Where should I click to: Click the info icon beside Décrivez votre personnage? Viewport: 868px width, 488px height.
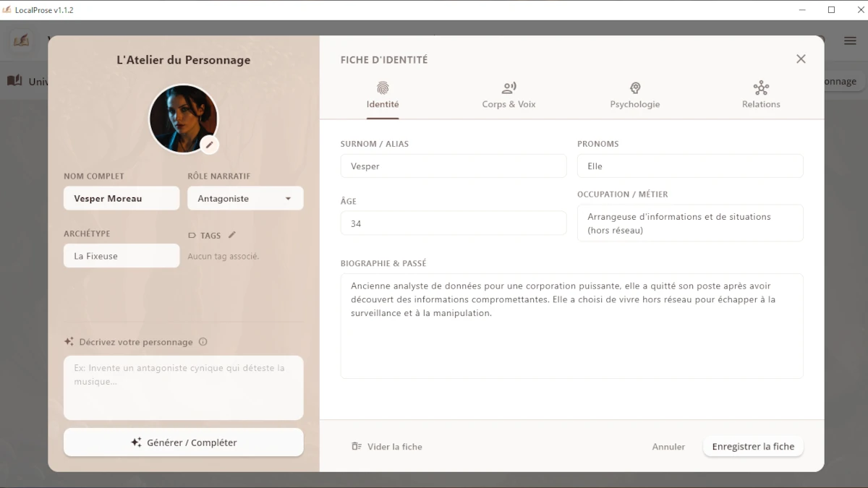coord(203,342)
